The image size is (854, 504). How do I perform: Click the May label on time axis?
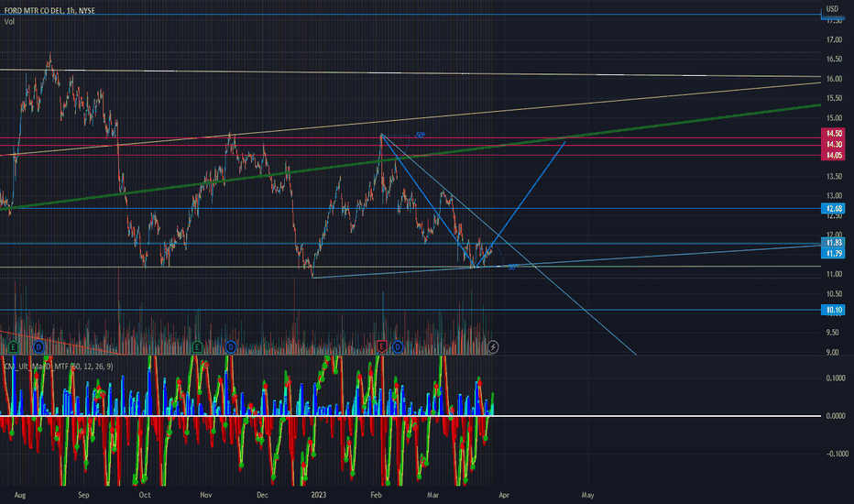click(x=587, y=495)
